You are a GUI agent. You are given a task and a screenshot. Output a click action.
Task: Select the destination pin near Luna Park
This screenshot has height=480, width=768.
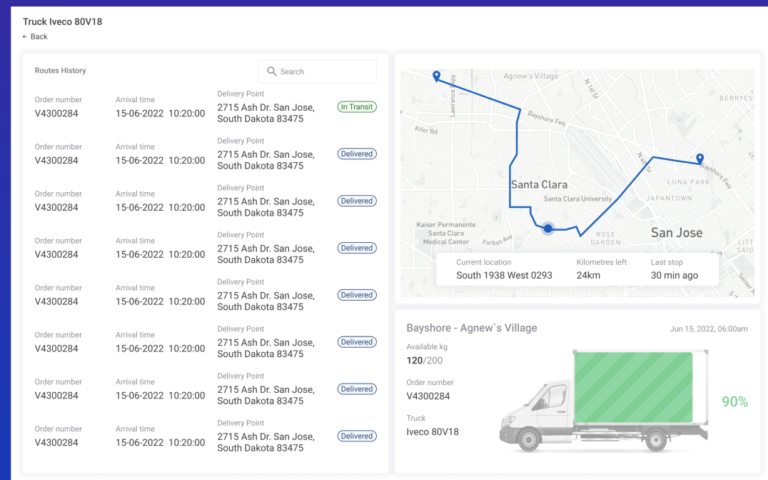(x=699, y=159)
